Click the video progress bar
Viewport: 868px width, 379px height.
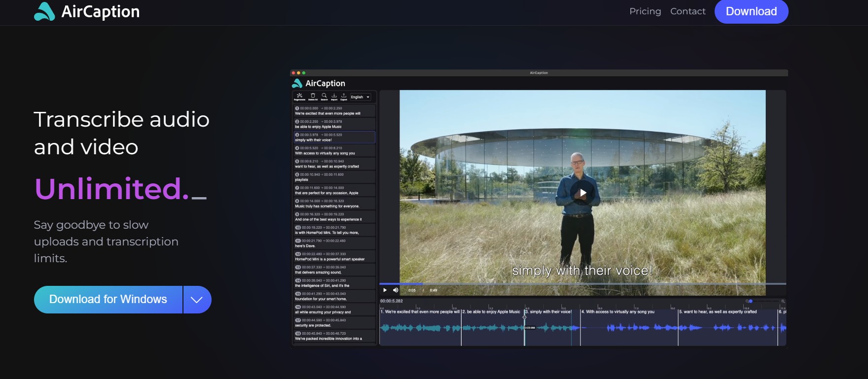(x=582, y=284)
